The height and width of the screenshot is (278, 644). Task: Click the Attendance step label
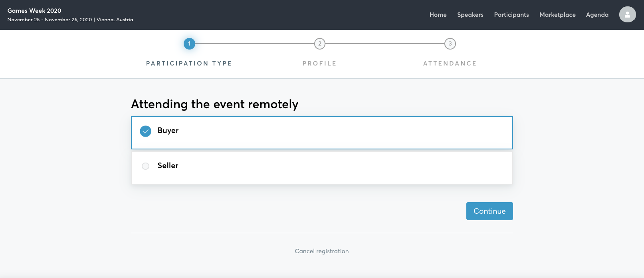click(450, 64)
